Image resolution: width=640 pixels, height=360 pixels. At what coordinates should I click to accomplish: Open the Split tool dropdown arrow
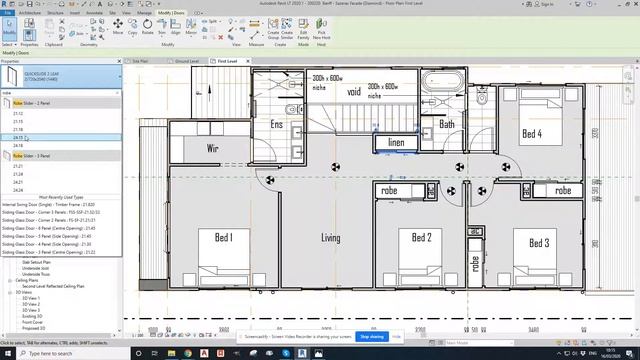[x=220, y=21]
